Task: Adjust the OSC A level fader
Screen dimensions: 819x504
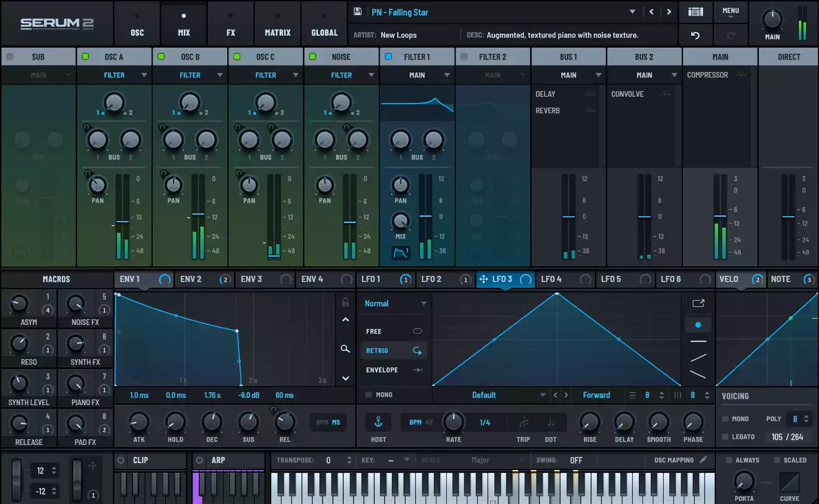Action: coord(122,221)
